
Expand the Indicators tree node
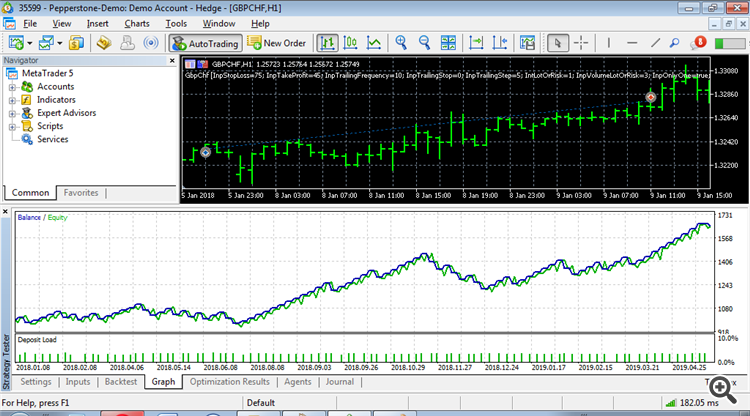pyautogui.click(x=12, y=100)
